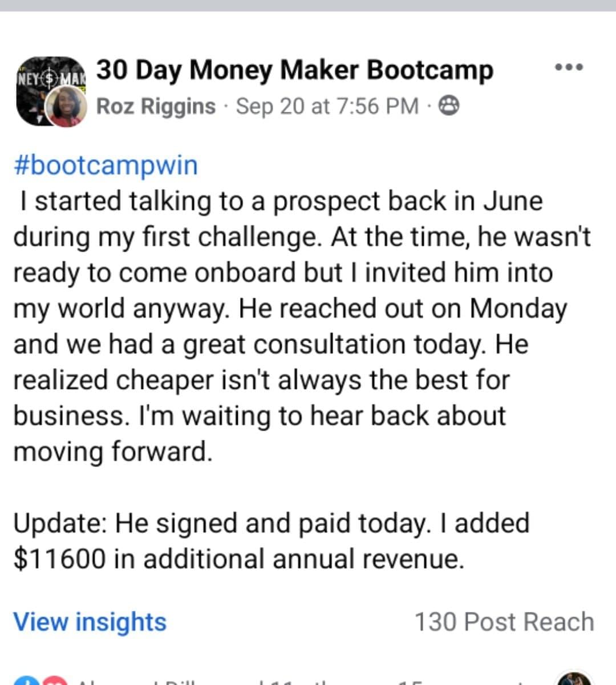Tap the gray divider bar above the post
The image size is (616, 685).
[308, 6]
